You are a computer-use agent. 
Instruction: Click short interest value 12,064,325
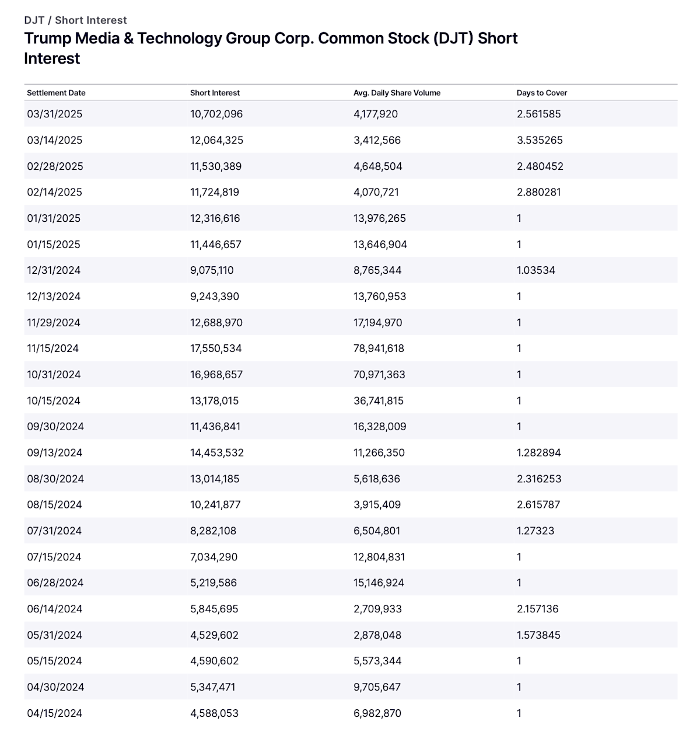pos(216,140)
